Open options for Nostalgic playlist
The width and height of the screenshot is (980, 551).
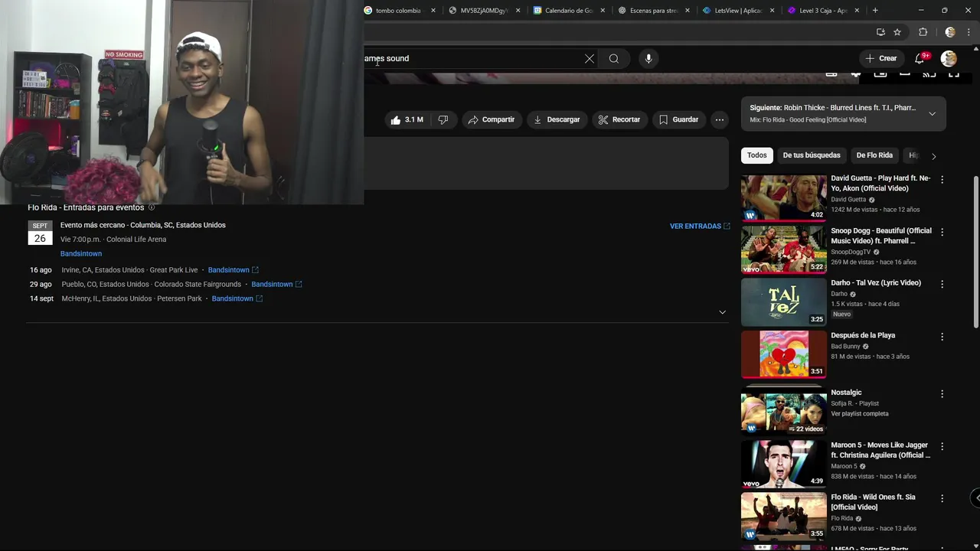pos(942,394)
